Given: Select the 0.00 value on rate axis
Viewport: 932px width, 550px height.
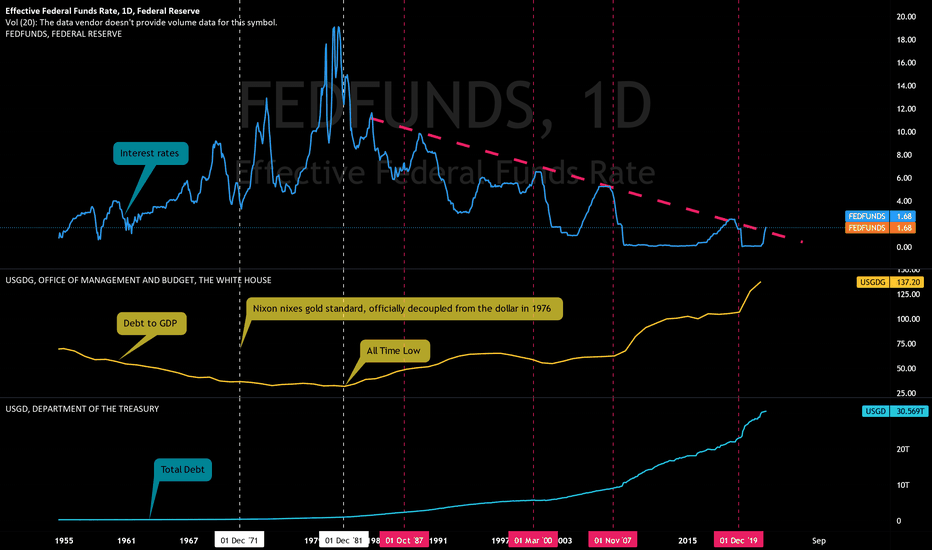Looking at the screenshot, I should coord(904,247).
